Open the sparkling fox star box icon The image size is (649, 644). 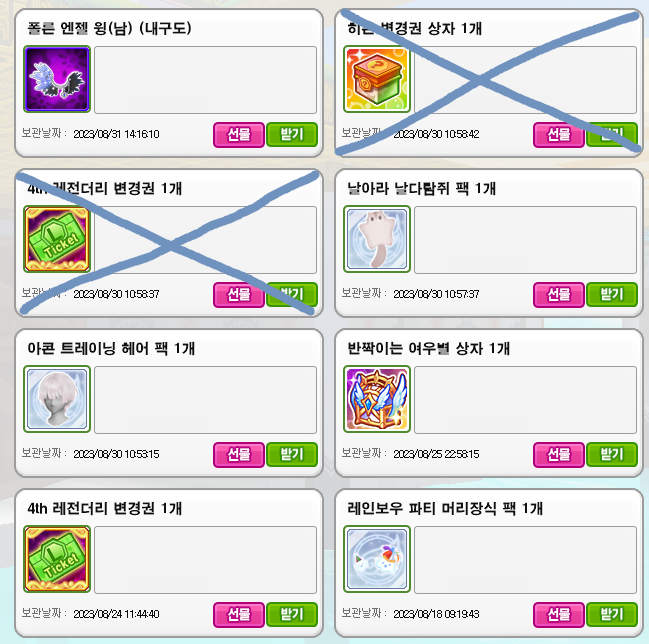377,399
